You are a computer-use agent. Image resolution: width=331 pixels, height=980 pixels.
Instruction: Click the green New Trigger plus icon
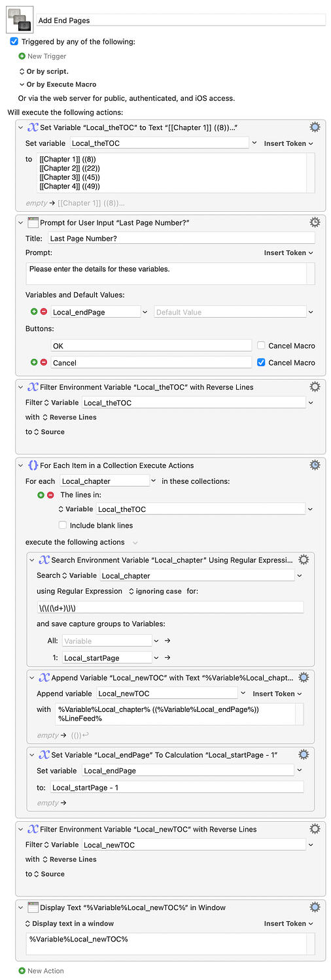(x=22, y=56)
